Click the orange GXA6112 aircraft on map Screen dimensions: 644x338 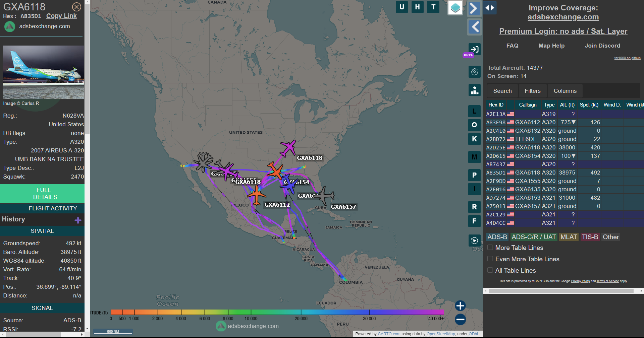click(x=257, y=195)
